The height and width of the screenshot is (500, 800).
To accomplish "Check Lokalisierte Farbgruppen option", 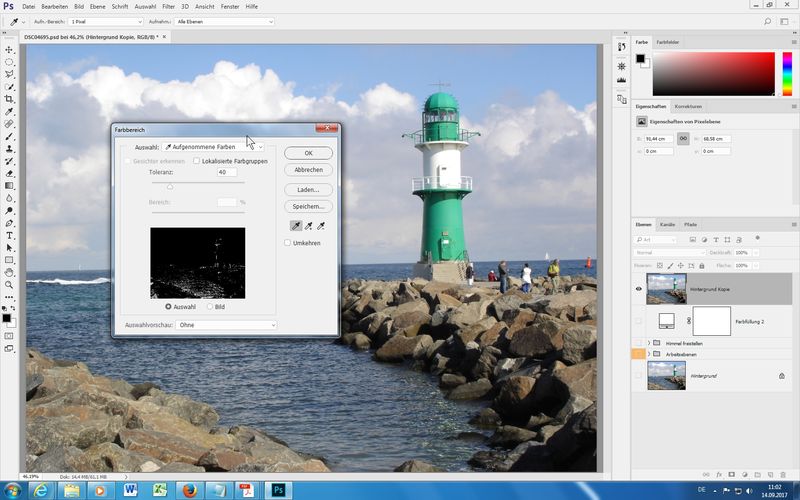I will (197, 160).
